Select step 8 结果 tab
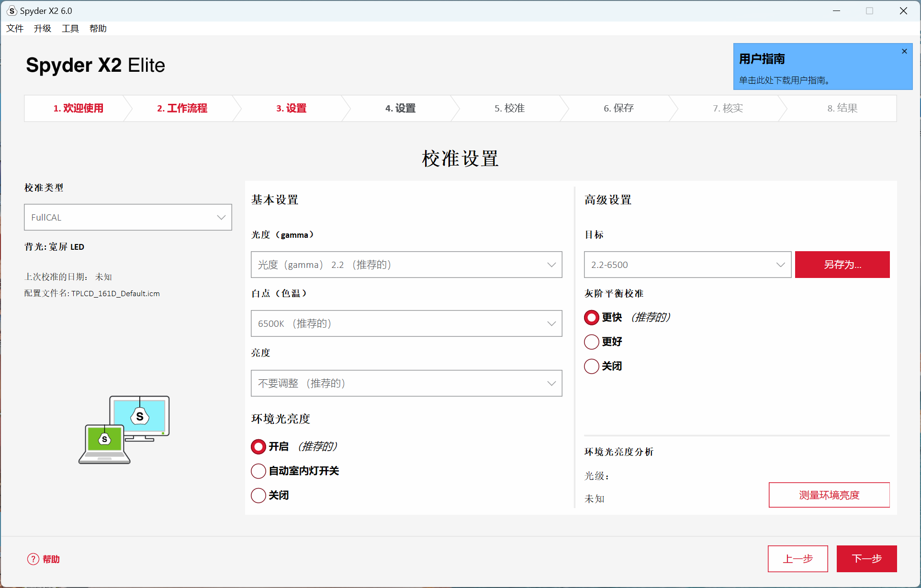Image resolution: width=921 pixels, height=588 pixels. [x=842, y=108]
